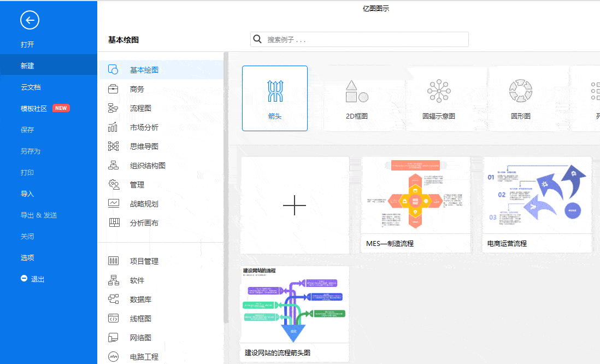The width and height of the screenshot is (600, 364).
Task: Click the search box 搜索例子
Action: (x=359, y=39)
